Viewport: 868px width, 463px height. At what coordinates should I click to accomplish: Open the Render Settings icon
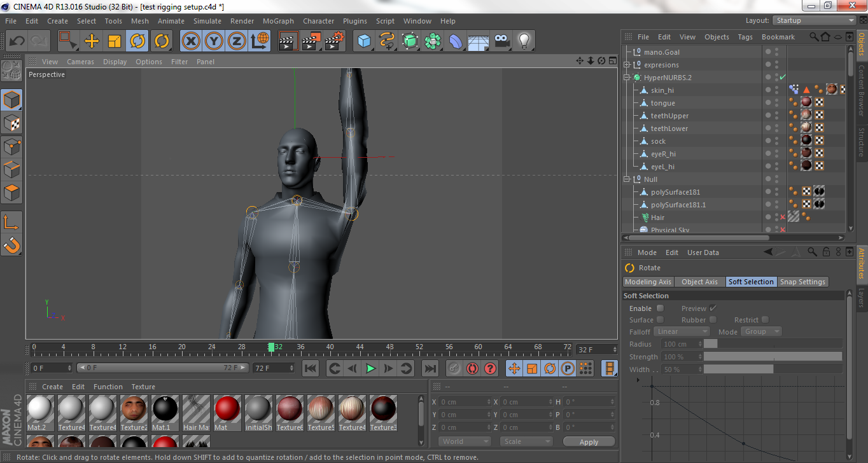[x=335, y=41]
